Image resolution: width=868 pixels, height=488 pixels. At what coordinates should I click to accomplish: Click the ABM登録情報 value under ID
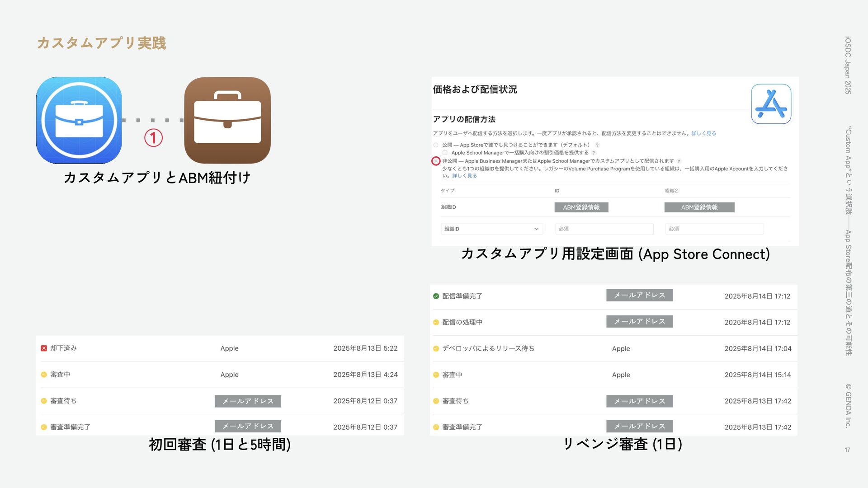click(x=581, y=207)
